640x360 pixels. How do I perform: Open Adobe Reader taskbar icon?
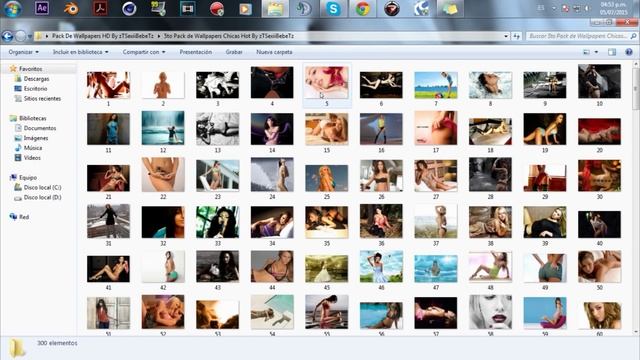pyautogui.click(x=100, y=8)
